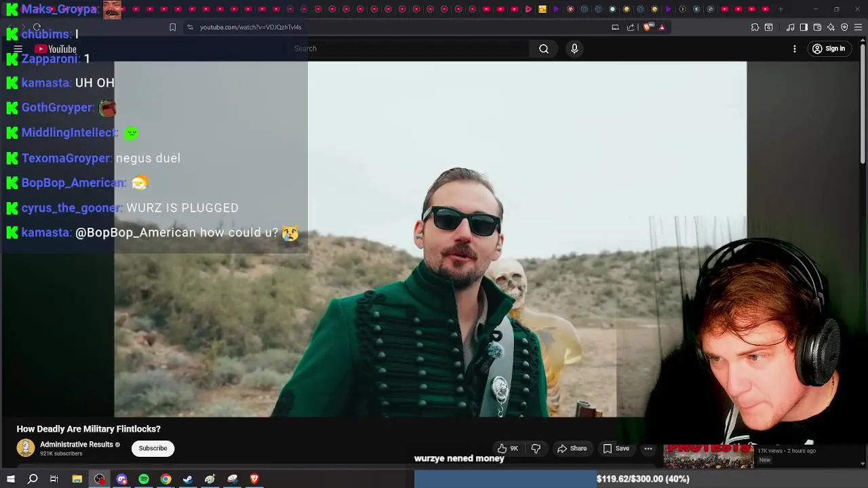This screenshot has width=868, height=488.
Task: Open the PROTESTS recommended video thumbnail
Action: [708, 456]
